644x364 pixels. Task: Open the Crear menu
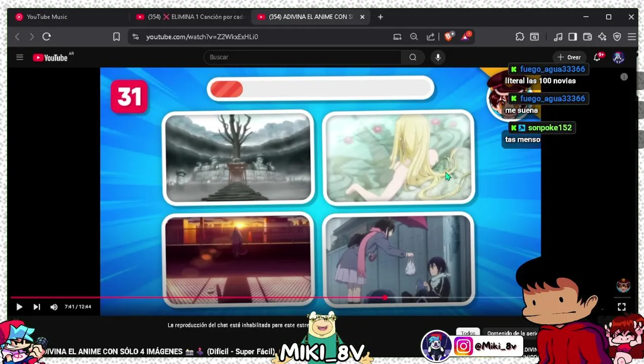click(569, 57)
